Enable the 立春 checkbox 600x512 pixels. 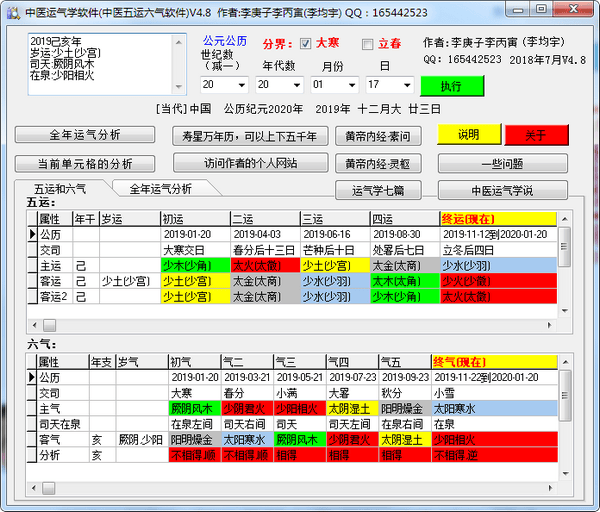click(x=367, y=44)
